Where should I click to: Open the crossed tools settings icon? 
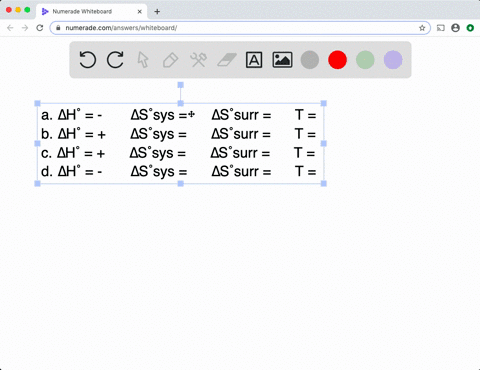coord(198,60)
